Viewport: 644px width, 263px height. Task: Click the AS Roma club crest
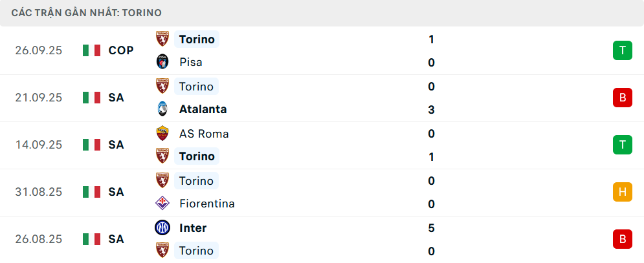click(162, 134)
